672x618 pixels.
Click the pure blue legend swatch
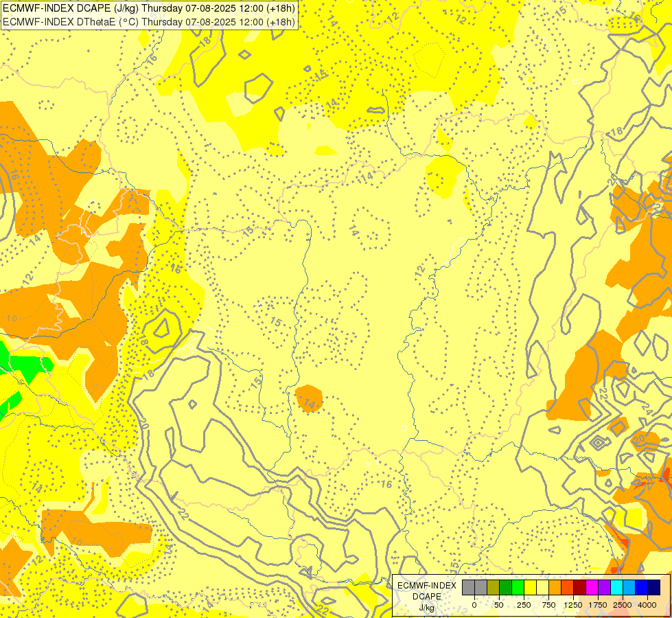tap(642, 587)
